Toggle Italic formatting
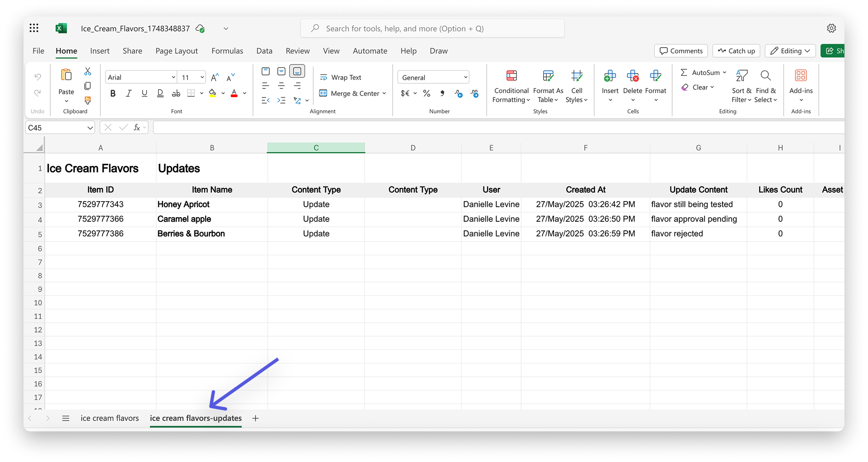 (129, 93)
